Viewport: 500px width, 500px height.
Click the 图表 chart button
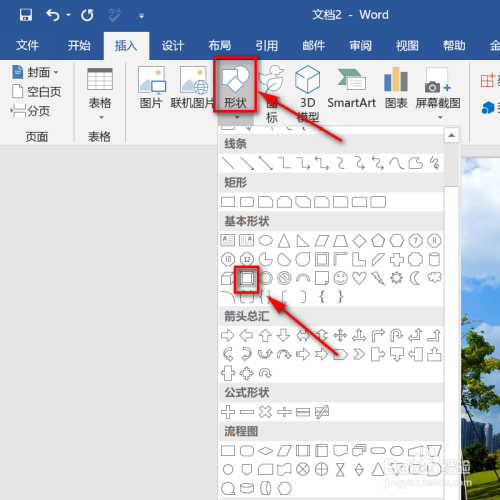point(396,88)
